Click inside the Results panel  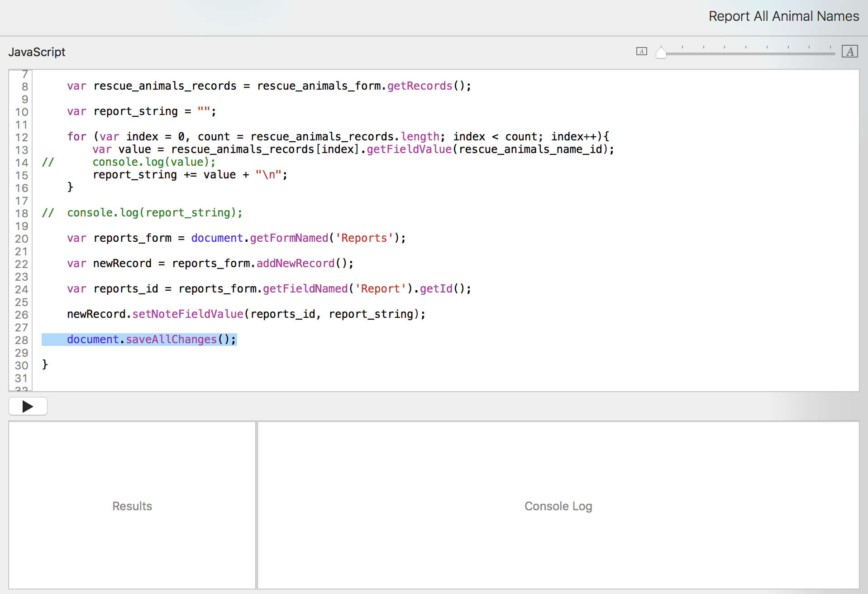132,505
